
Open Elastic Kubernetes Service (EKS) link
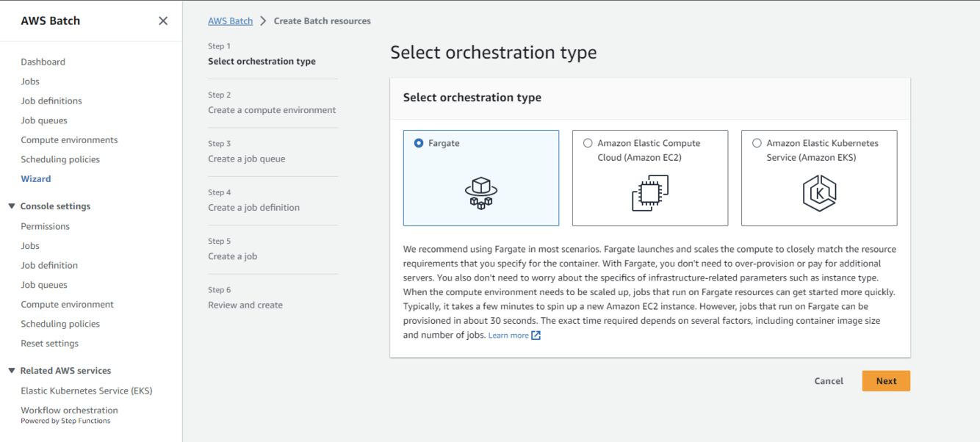87,391
